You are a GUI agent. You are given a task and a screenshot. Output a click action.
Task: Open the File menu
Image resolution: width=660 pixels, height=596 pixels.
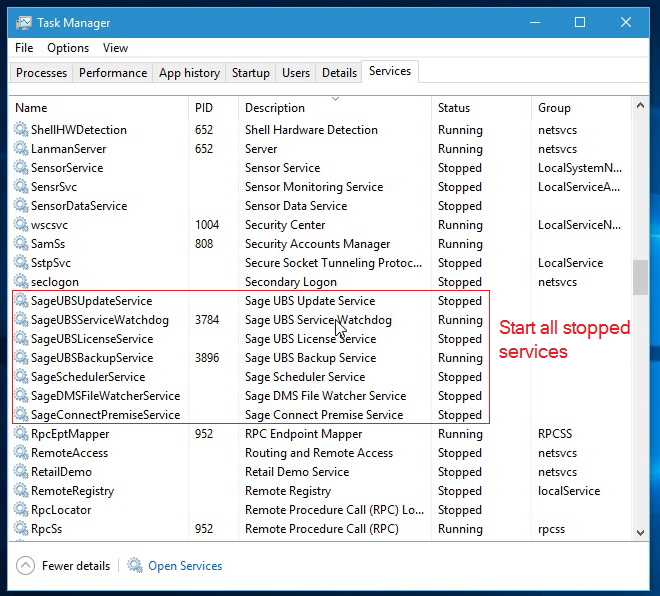pos(24,48)
